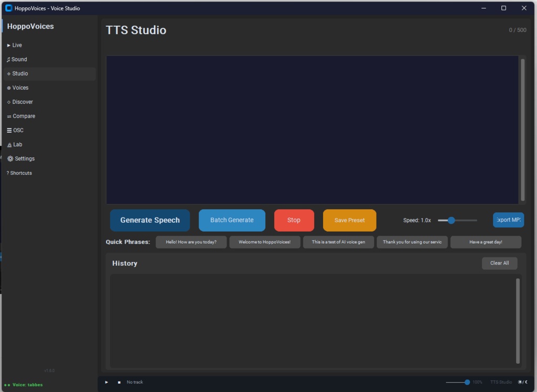Export audio as MP3
This screenshot has width=537, height=392.
point(508,220)
